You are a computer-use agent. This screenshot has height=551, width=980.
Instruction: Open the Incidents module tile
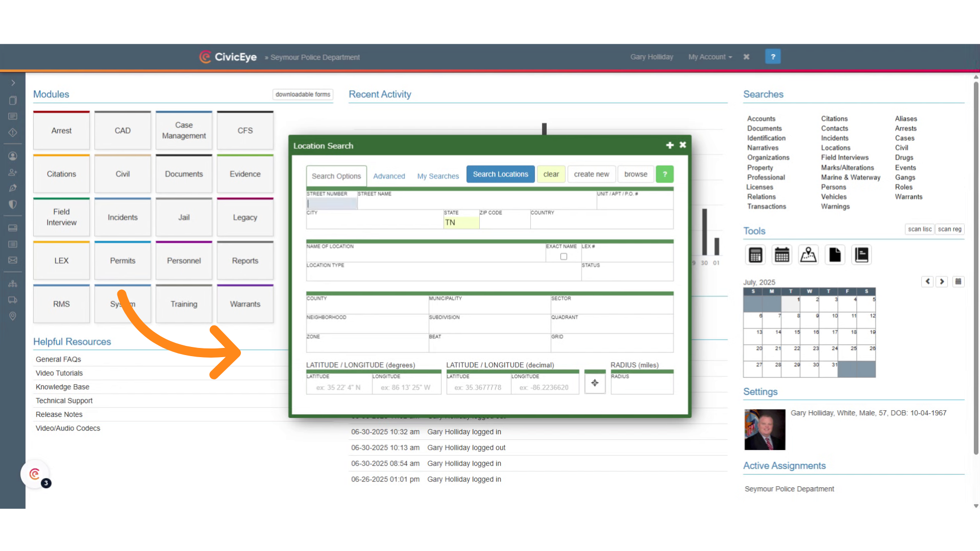point(122,217)
